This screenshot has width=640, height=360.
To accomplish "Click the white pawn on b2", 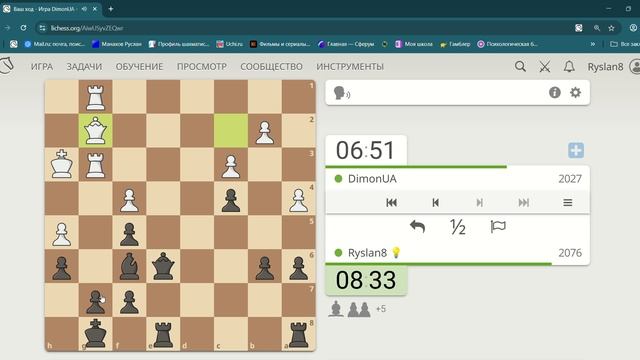I will click(265, 132).
